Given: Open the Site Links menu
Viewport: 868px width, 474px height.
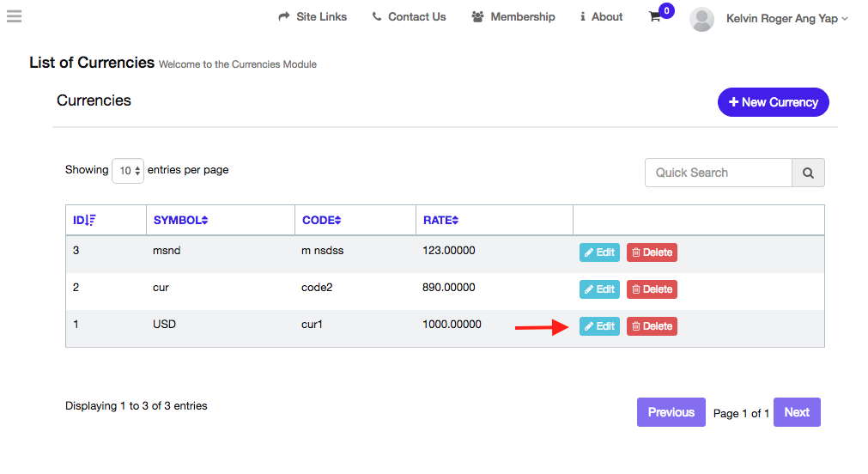Looking at the screenshot, I should [x=313, y=17].
